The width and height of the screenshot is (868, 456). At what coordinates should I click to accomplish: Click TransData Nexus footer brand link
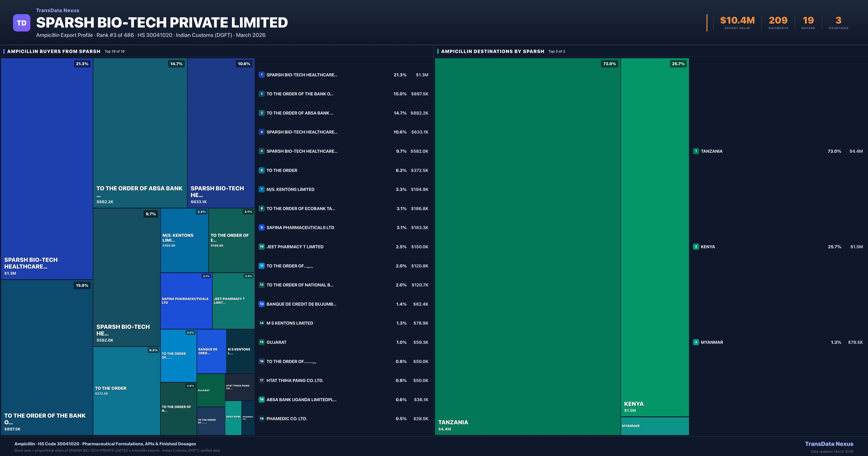pos(829,444)
